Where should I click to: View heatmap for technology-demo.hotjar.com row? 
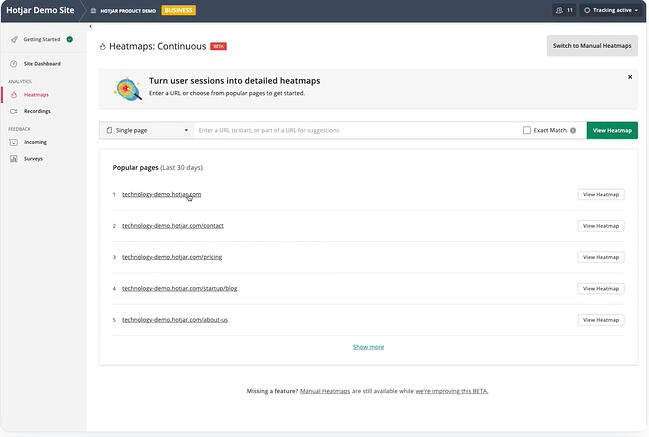click(601, 194)
